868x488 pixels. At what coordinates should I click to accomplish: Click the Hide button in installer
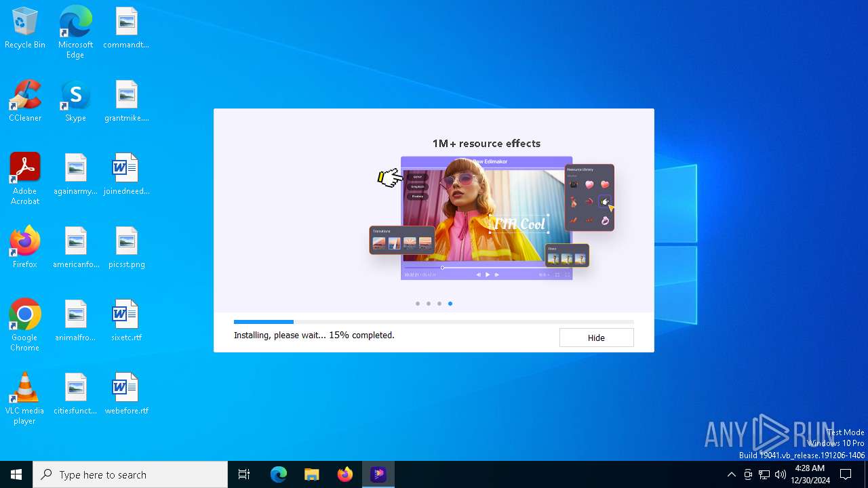[x=596, y=338]
